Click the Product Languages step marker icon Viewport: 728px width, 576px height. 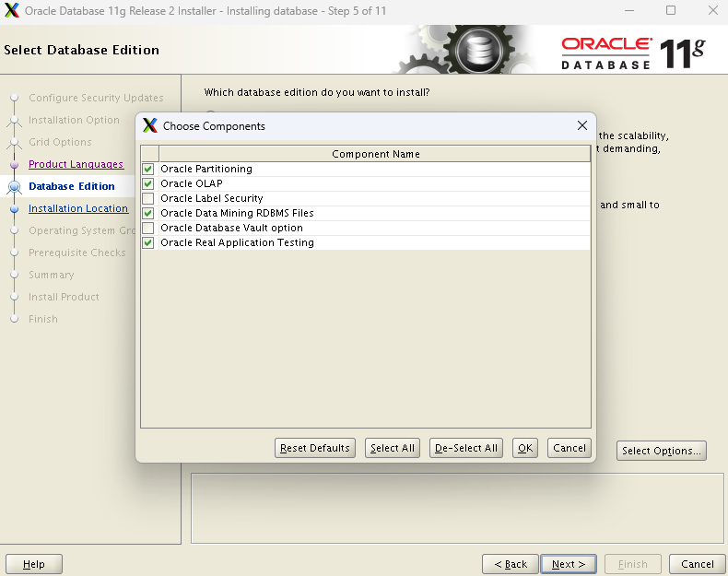[x=15, y=164]
